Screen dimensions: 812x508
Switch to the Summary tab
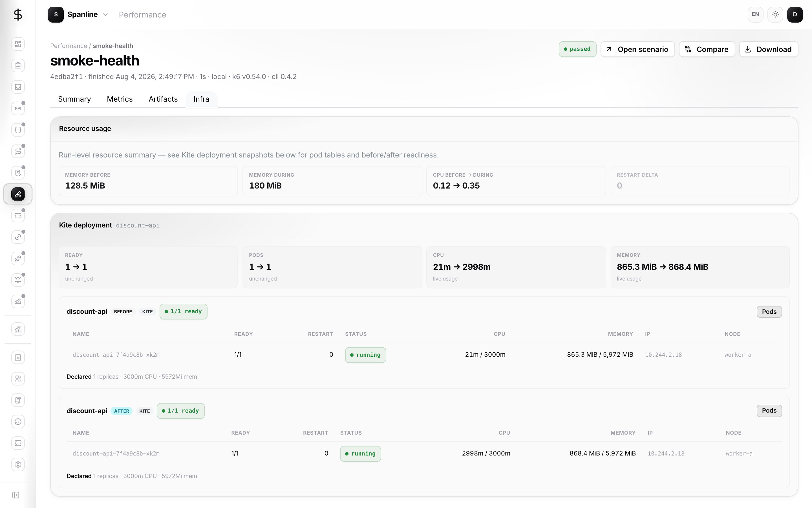(x=74, y=99)
